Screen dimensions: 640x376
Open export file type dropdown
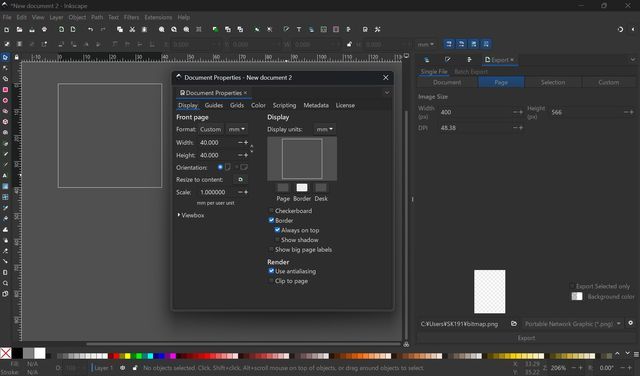[572, 324]
